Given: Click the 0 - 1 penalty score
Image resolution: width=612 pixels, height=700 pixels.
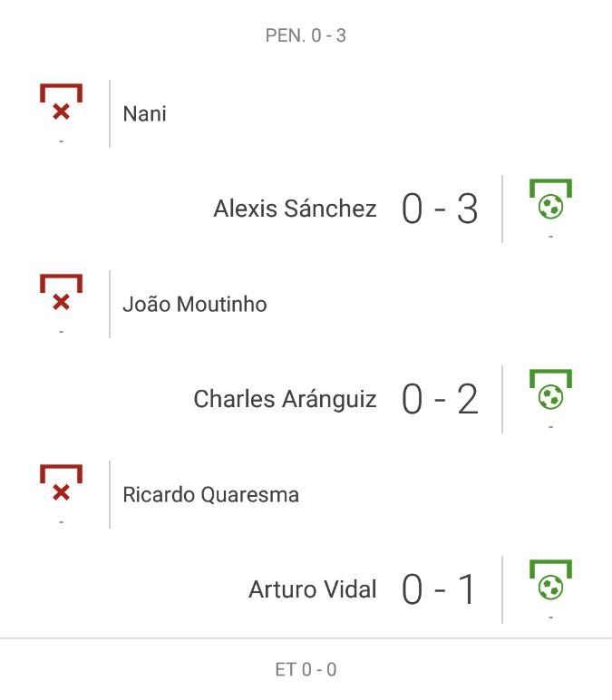Looking at the screenshot, I should tap(440, 591).
